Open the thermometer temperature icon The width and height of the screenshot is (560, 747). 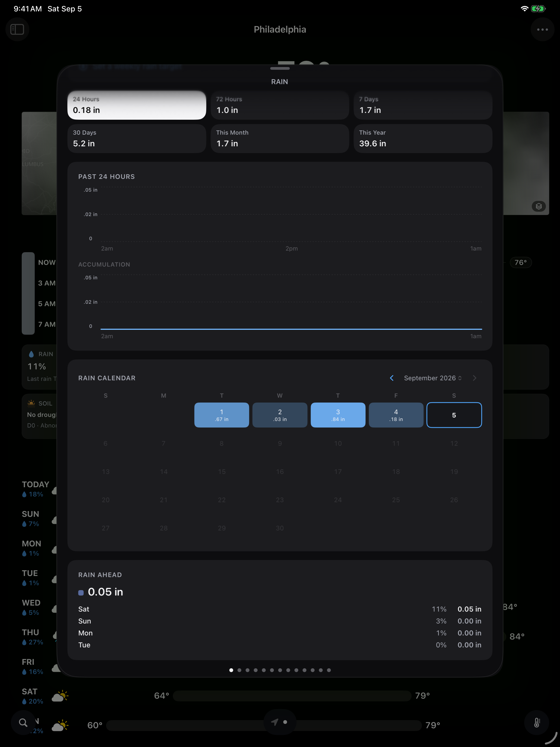pos(536,722)
